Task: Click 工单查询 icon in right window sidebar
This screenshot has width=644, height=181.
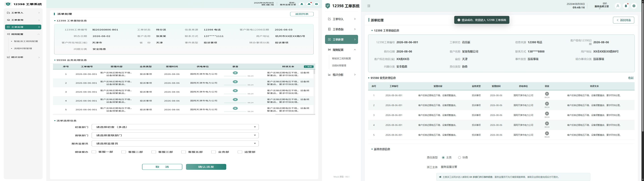Action: pos(329,29)
